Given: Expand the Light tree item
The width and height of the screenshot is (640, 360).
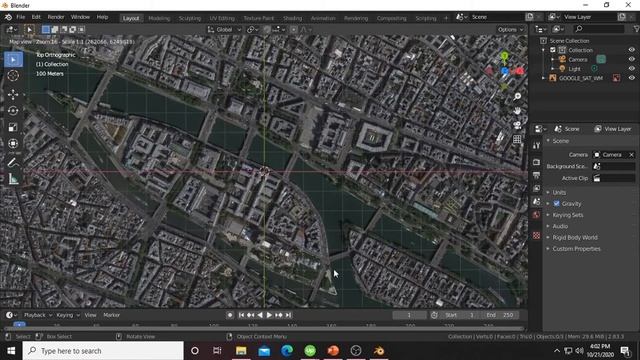Looking at the screenshot, I should point(553,69).
